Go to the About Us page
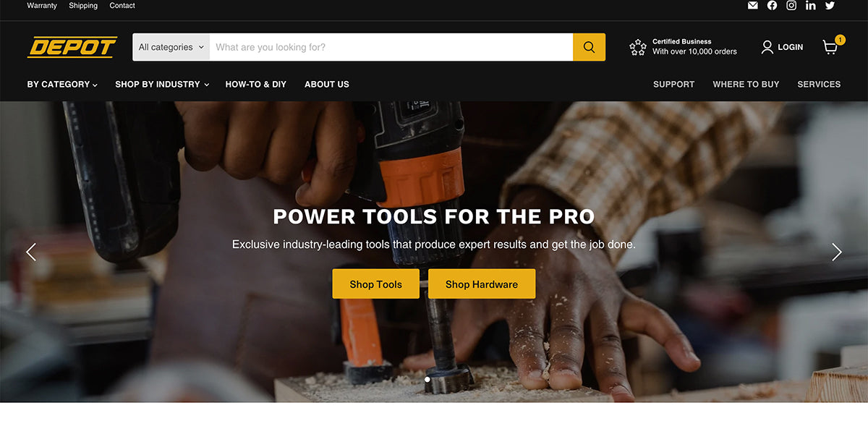Viewport: 868px width, 434px height. [x=327, y=85]
